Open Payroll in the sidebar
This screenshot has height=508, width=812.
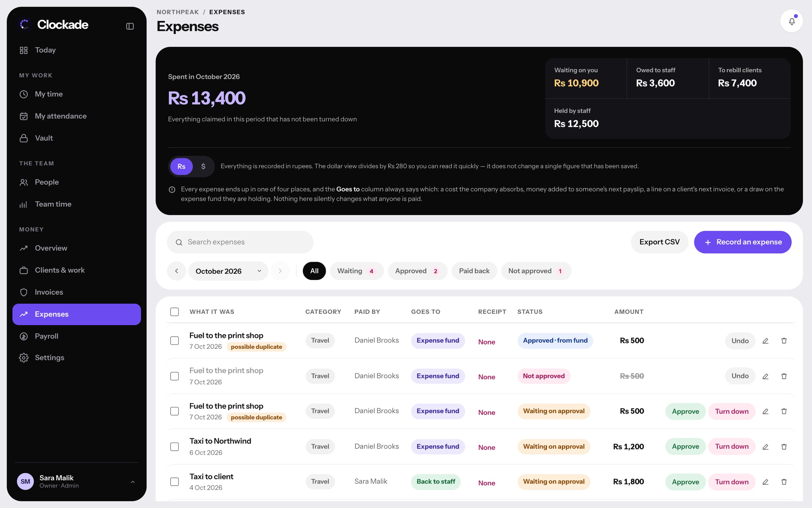[77, 336]
